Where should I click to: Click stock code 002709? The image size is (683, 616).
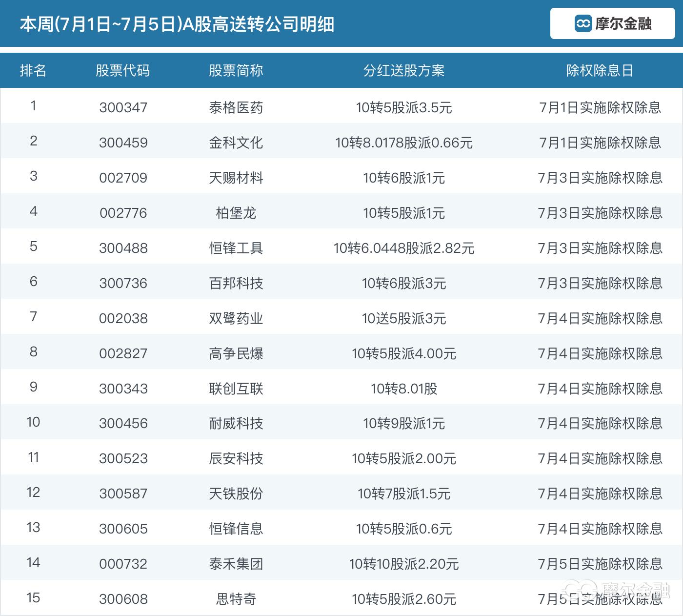123,178
